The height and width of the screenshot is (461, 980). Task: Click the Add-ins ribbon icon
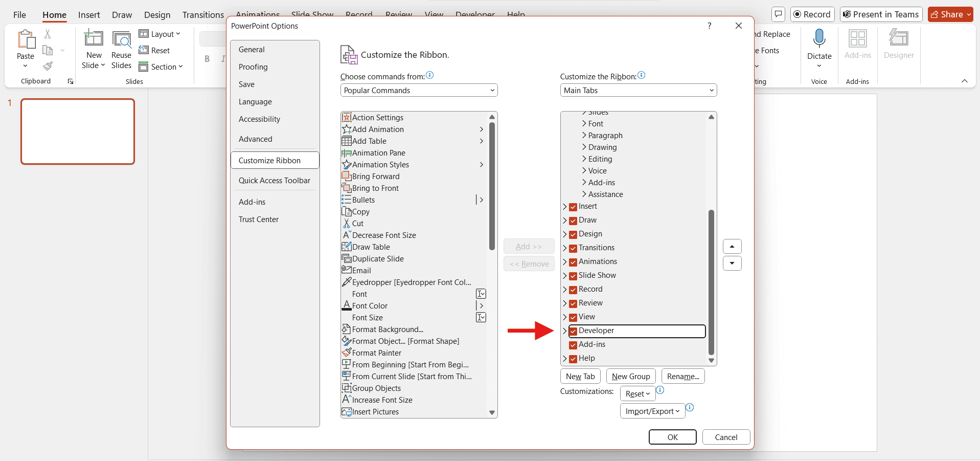pos(857,38)
